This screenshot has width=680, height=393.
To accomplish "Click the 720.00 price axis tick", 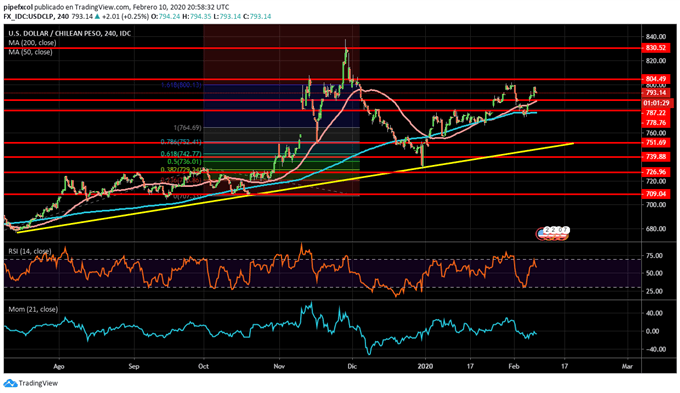I will click(655, 180).
